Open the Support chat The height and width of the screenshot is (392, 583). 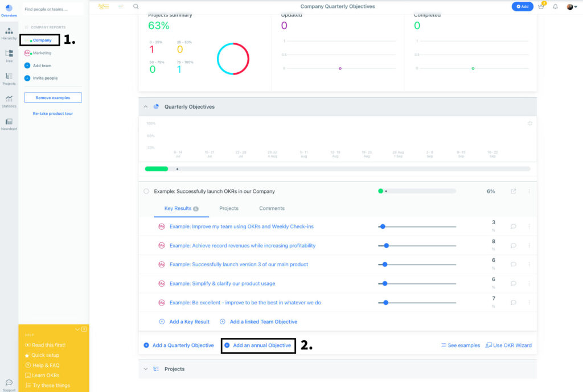(x=9, y=385)
